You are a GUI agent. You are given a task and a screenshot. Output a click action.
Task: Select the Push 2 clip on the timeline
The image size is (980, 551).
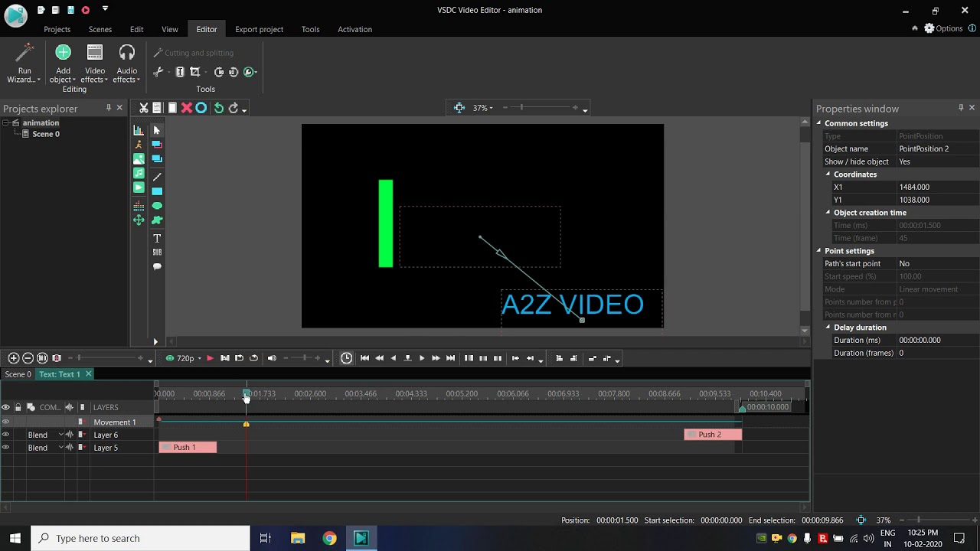point(713,435)
